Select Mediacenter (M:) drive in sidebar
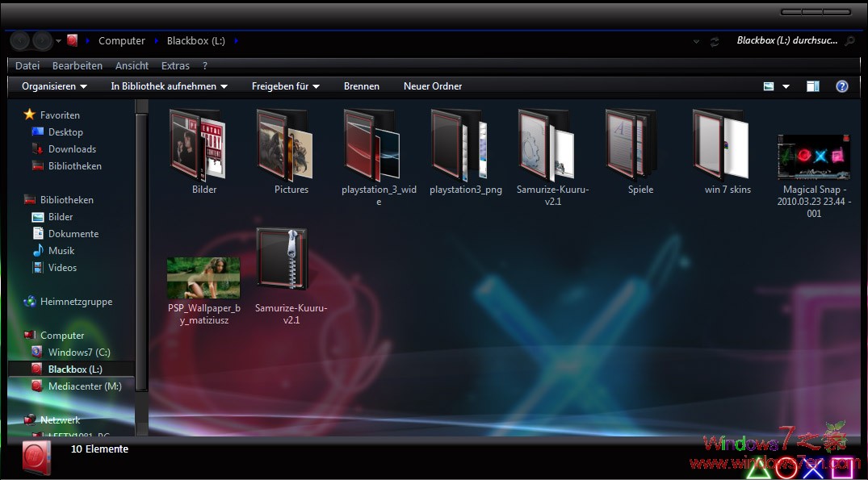The width and height of the screenshot is (868, 480). pos(84,386)
